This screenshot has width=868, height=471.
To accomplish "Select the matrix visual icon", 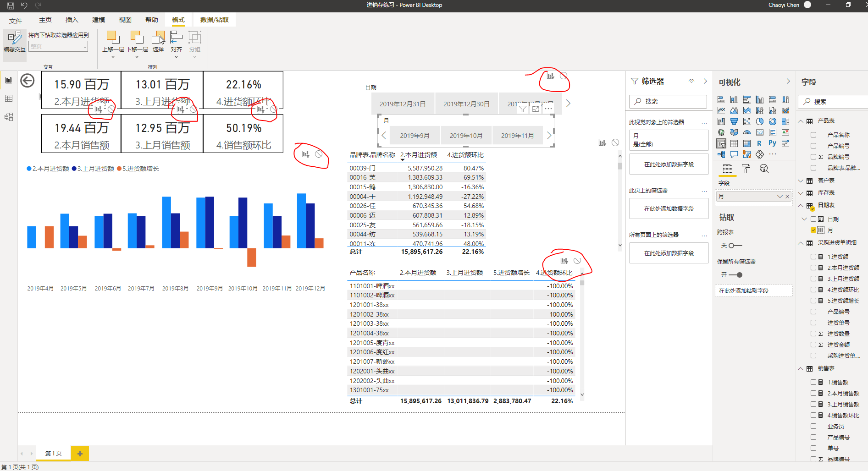I will point(747,143).
